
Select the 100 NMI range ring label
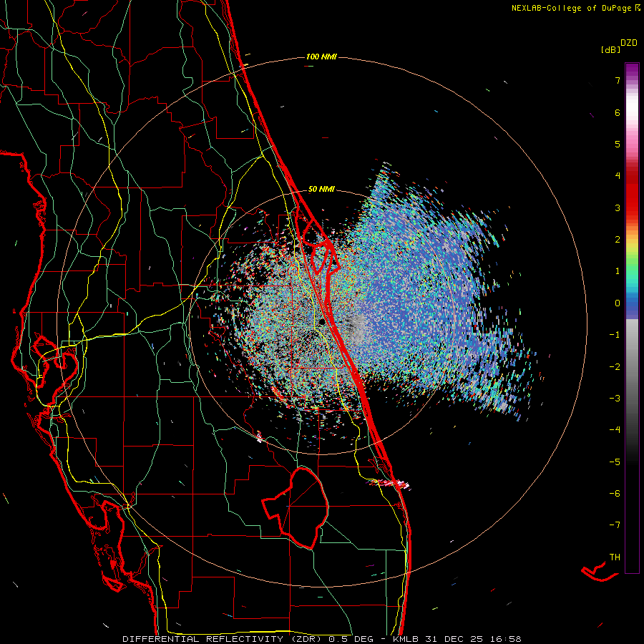point(321,57)
